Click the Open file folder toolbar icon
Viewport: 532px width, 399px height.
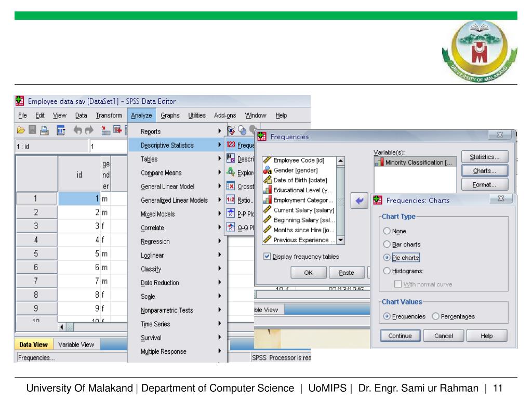tap(21, 130)
